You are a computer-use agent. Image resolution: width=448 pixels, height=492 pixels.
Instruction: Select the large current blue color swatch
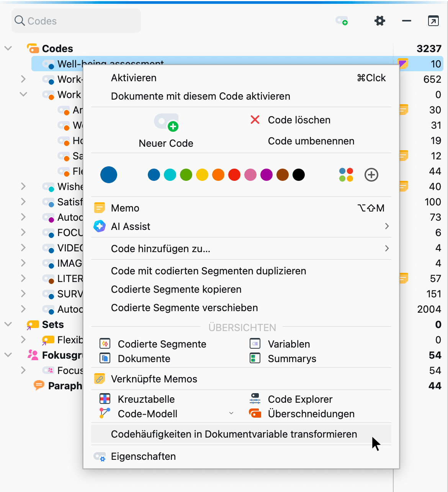[x=109, y=175]
